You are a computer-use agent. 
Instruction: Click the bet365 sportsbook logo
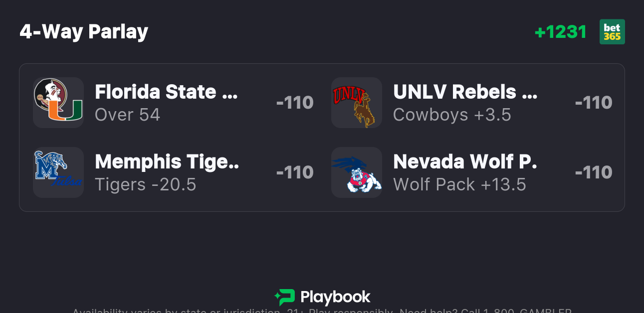(x=612, y=32)
